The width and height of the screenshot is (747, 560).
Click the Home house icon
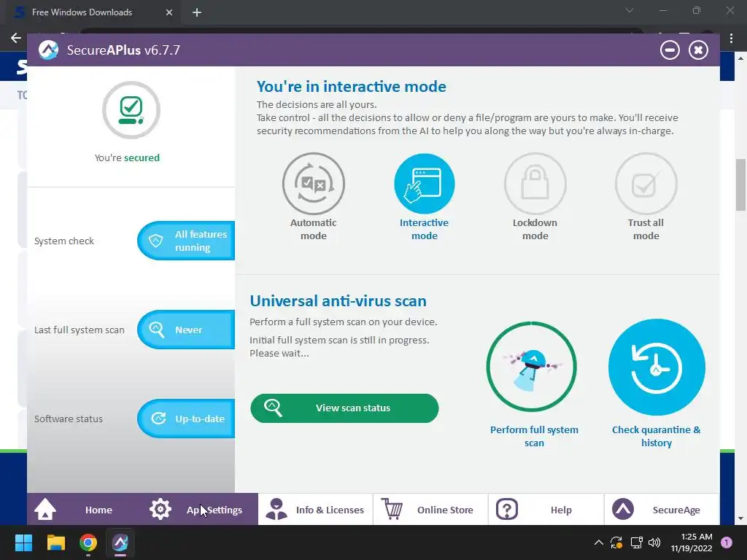45,509
